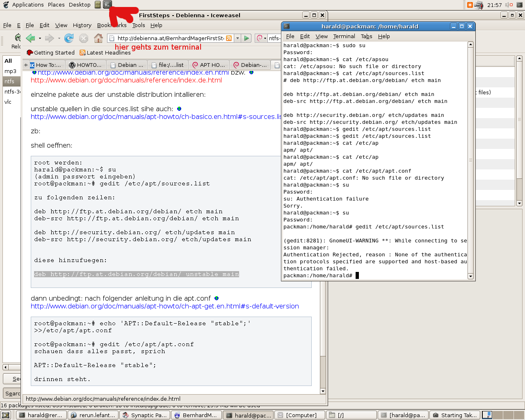Click the grey Forward arrow in Iceweasel
The image size is (525, 420).
pyautogui.click(x=49, y=38)
